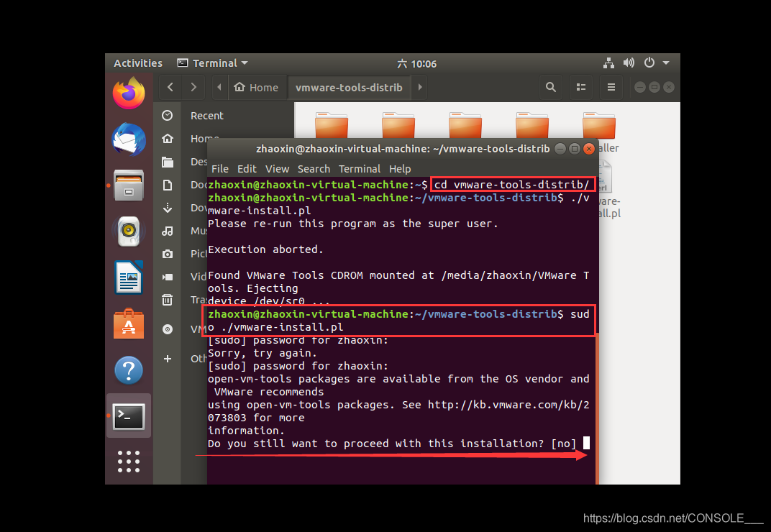Maximize the terminal window
Screen dimensions: 771x532
575,149
